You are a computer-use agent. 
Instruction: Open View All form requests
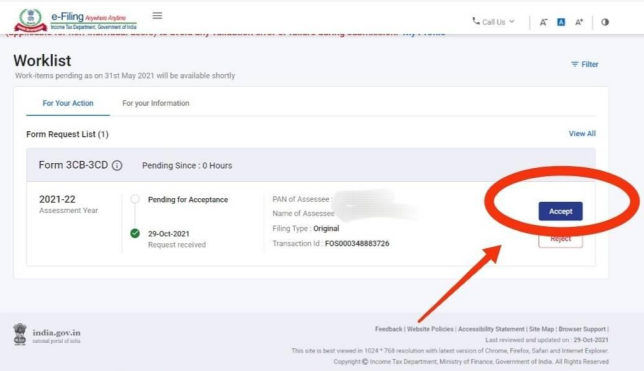[x=582, y=134]
